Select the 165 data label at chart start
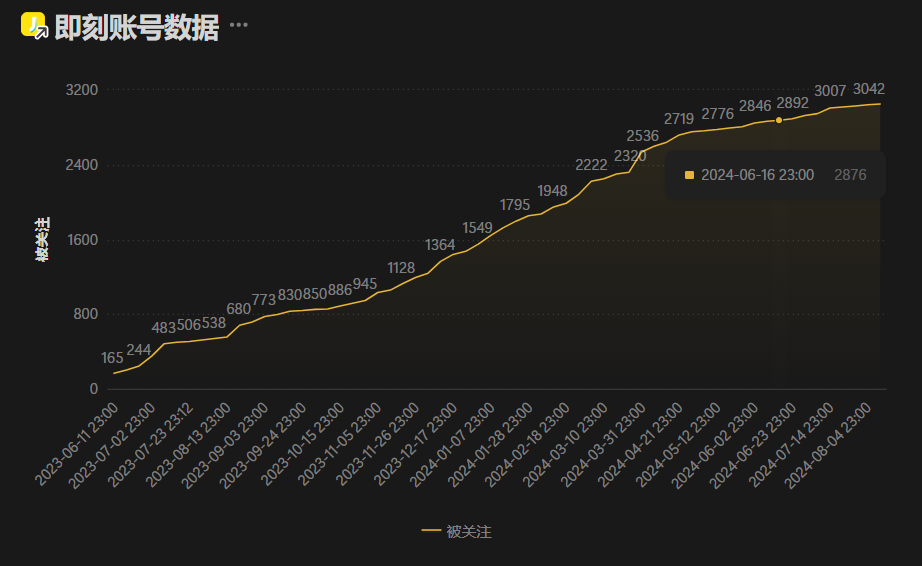This screenshot has height=566, width=922. coord(112,358)
